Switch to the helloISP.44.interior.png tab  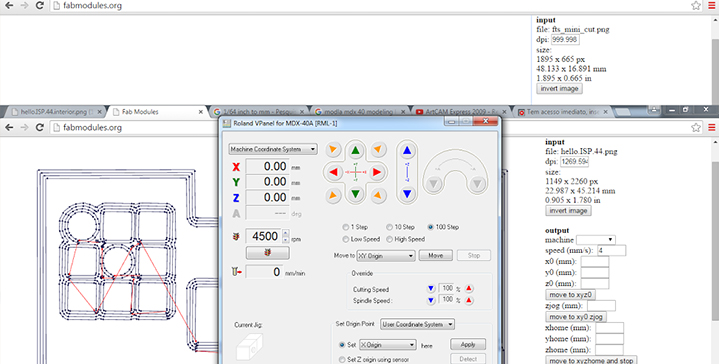(x=57, y=112)
